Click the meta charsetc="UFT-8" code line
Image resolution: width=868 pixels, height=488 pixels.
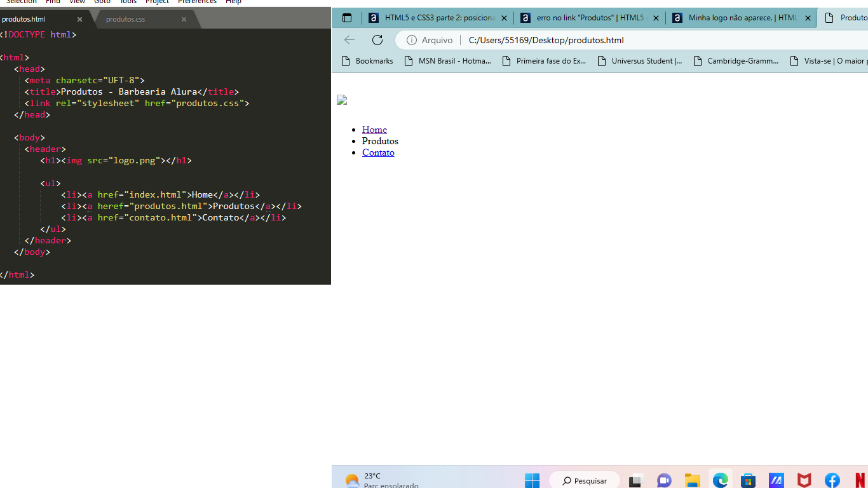85,80
